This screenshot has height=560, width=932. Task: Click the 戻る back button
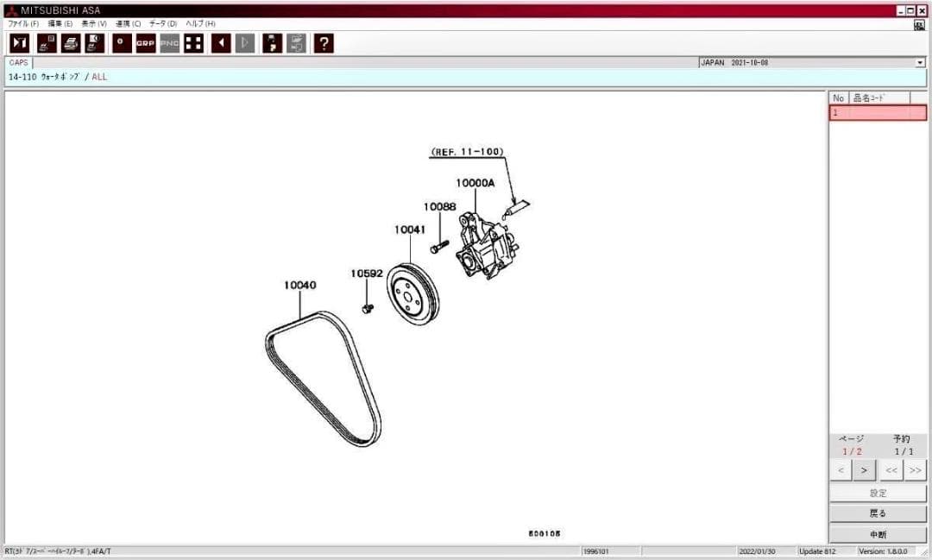click(878, 513)
